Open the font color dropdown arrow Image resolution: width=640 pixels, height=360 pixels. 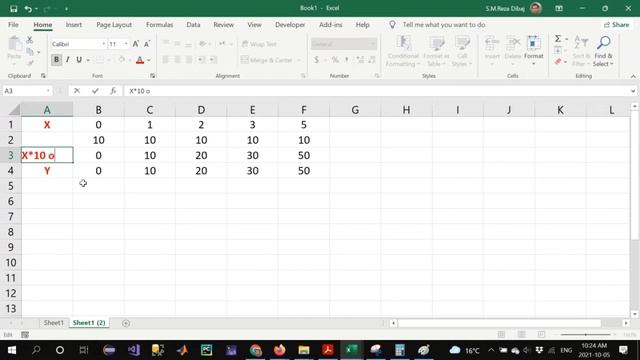pos(149,60)
